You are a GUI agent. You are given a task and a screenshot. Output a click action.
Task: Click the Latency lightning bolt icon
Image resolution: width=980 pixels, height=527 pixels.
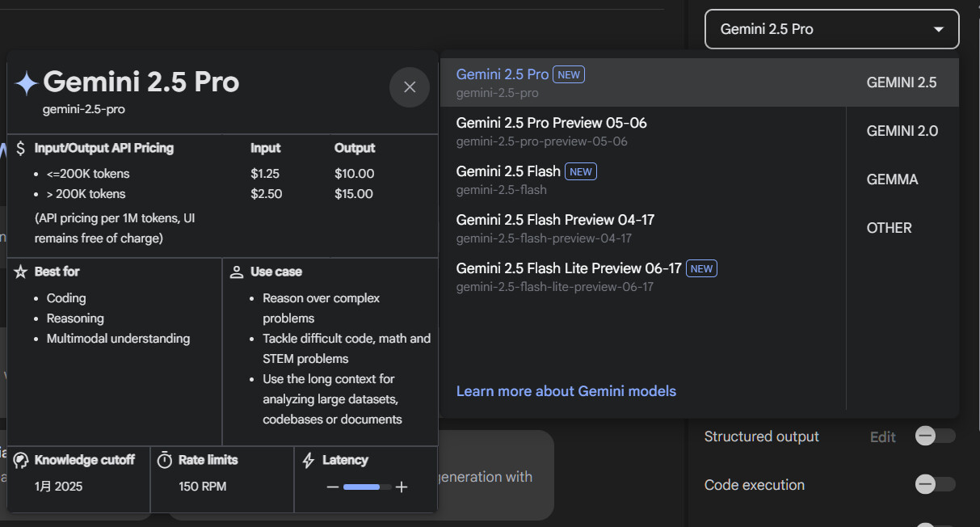[x=308, y=461]
